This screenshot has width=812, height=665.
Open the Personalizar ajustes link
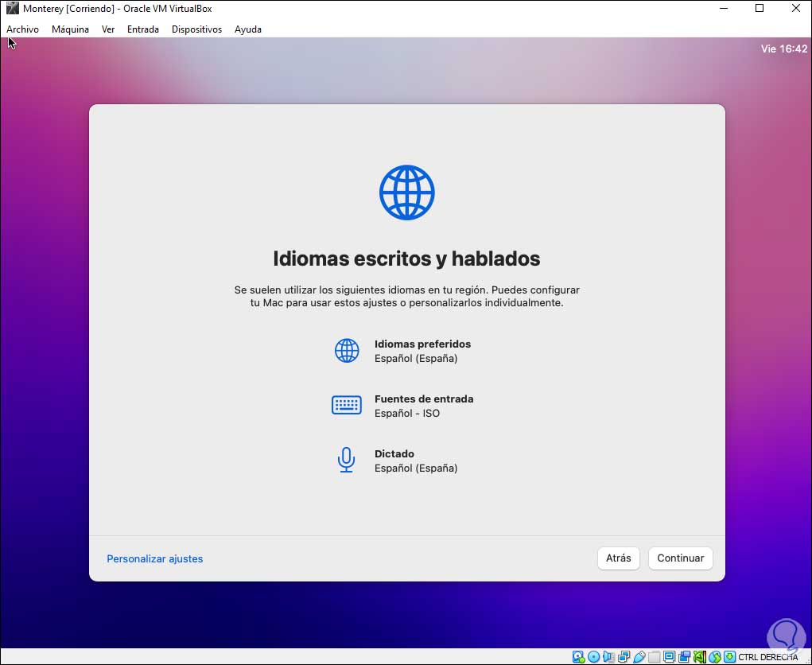pos(155,559)
